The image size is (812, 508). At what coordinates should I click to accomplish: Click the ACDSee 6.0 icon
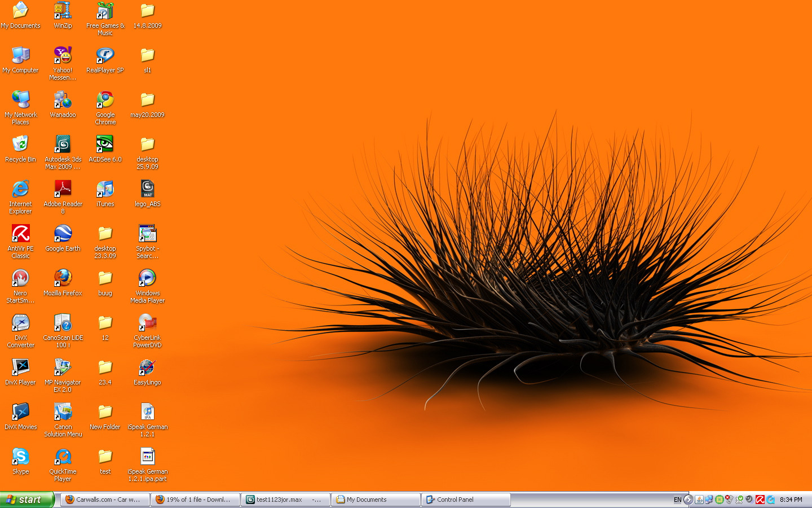(x=105, y=144)
